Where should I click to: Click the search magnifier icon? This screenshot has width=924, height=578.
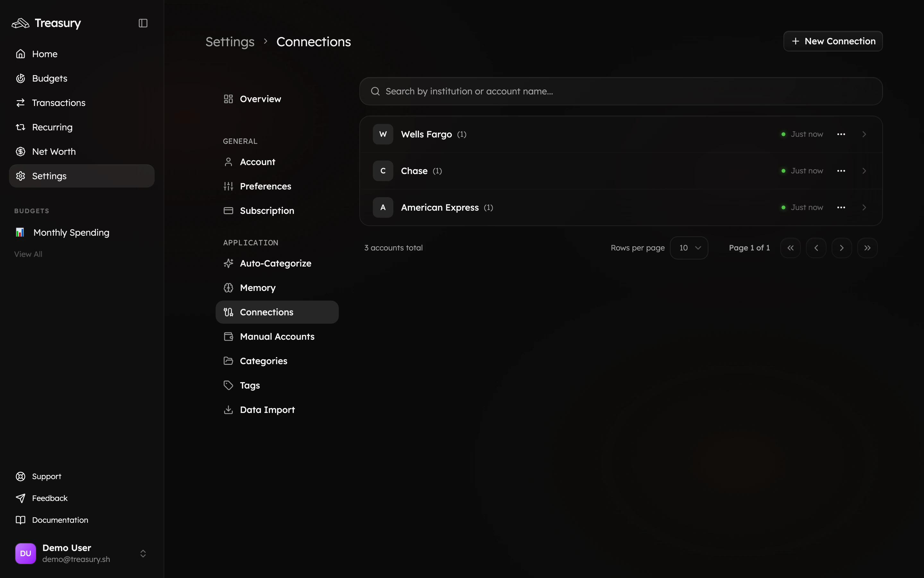(x=375, y=92)
